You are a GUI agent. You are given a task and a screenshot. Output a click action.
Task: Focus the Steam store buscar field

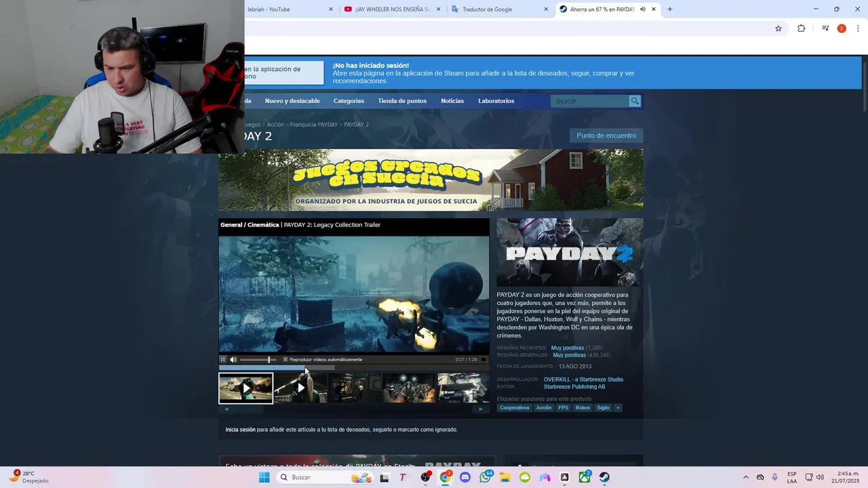click(x=590, y=101)
